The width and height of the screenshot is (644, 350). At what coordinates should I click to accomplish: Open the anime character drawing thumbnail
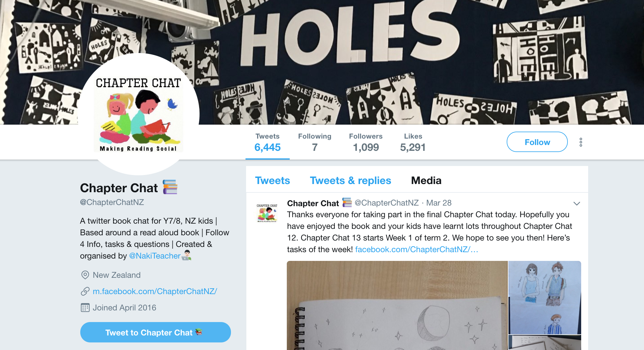tap(545, 297)
